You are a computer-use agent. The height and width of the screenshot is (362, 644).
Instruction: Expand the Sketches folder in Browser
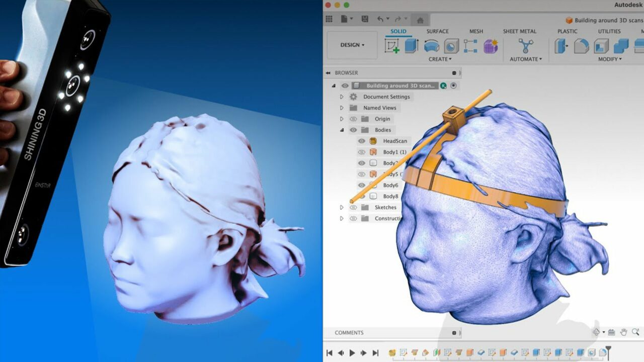tap(342, 207)
